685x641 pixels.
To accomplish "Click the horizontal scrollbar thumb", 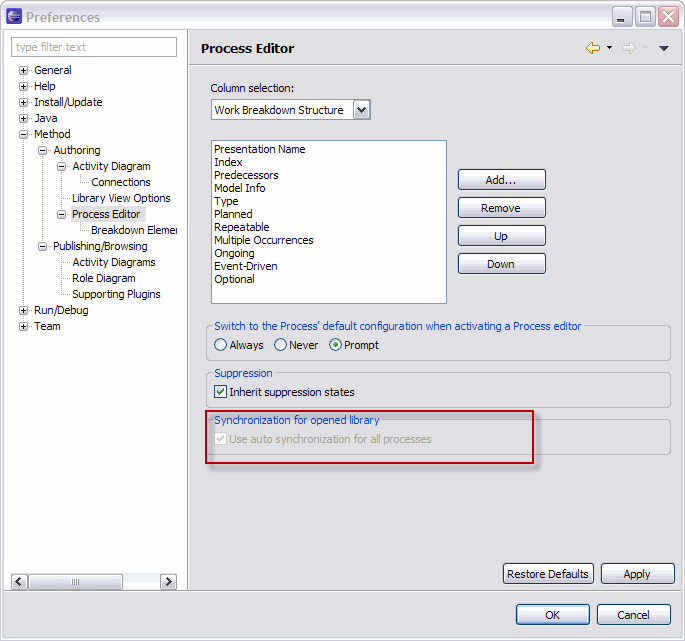I will pyautogui.click(x=75, y=582).
